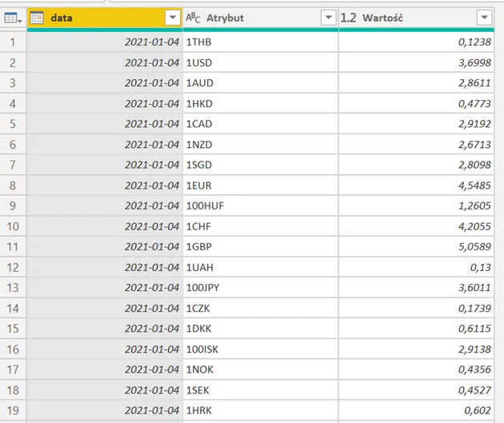Select the 1HRK cell in row 19
Screen dimensions: 504x423
259,411
